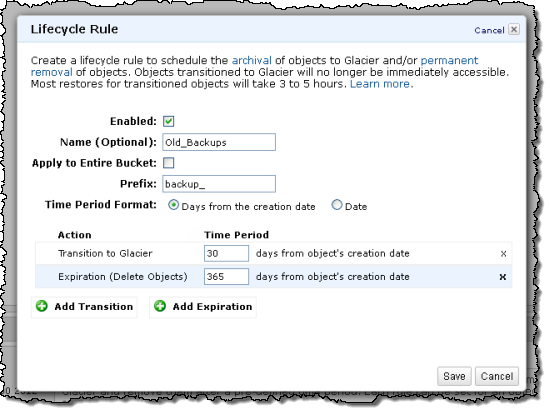The height and width of the screenshot is (413, 550).
Task: Save the lifecycle rule
Action: pos(454,376)
